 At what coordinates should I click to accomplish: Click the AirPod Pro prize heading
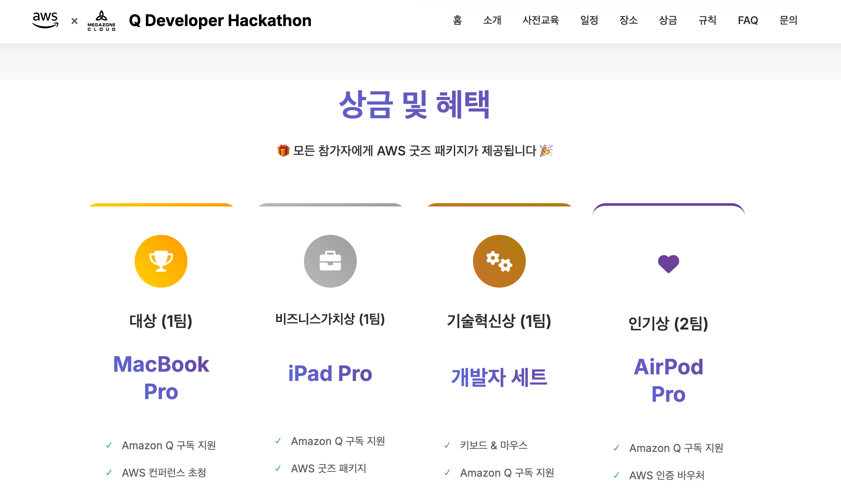(x=668, y=380)
